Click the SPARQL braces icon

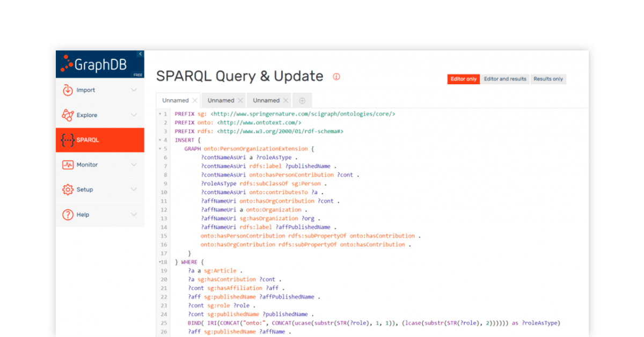[x=68, y=140]
